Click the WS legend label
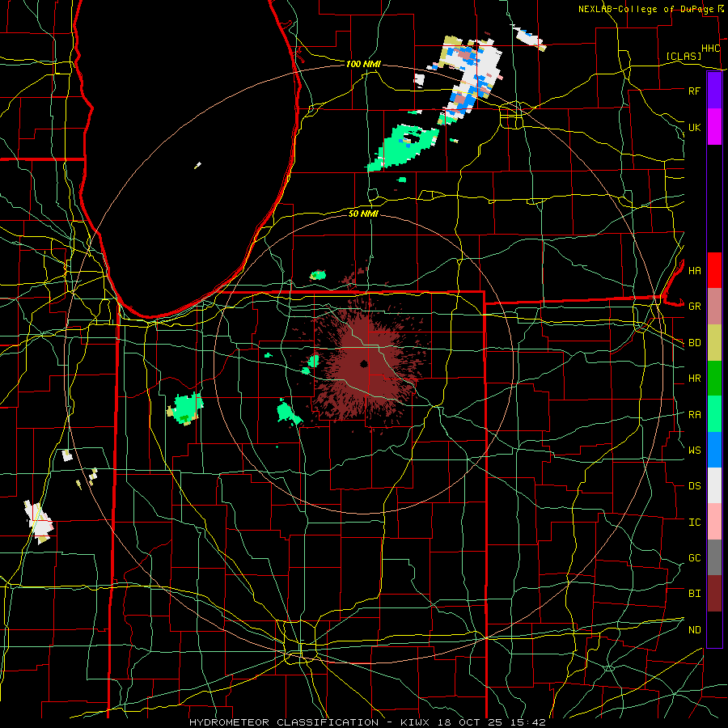728x728 pixels. (694, 450)
